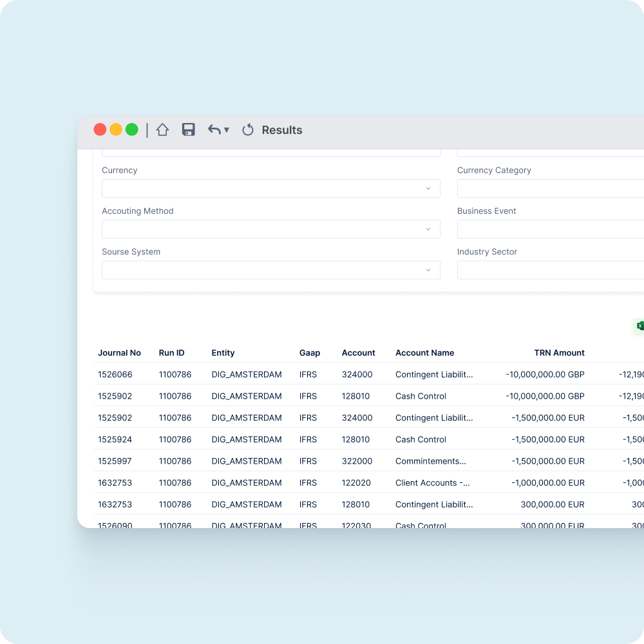Click the green traffic light window button
The height and width of the screenshot is (644, 644).
click(131, 129)
